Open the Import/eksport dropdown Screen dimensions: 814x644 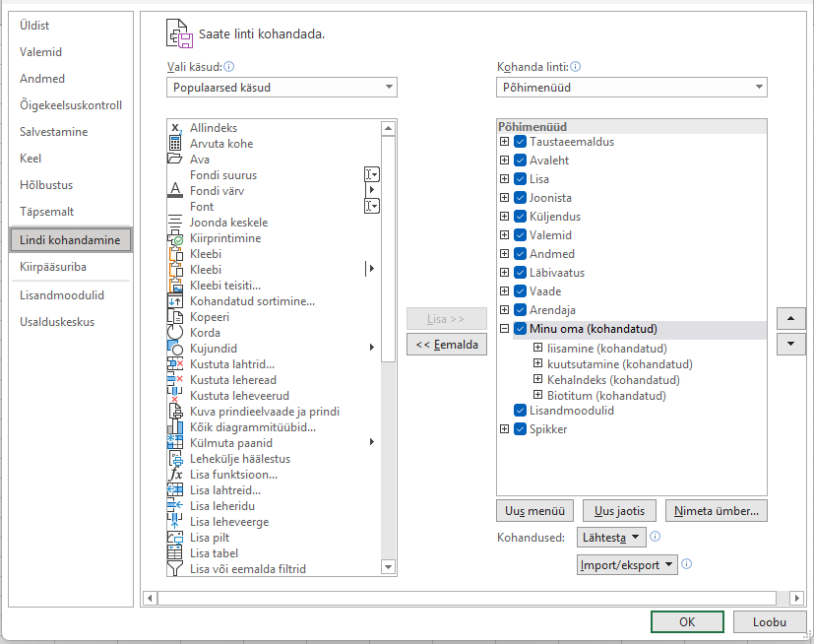628,564
